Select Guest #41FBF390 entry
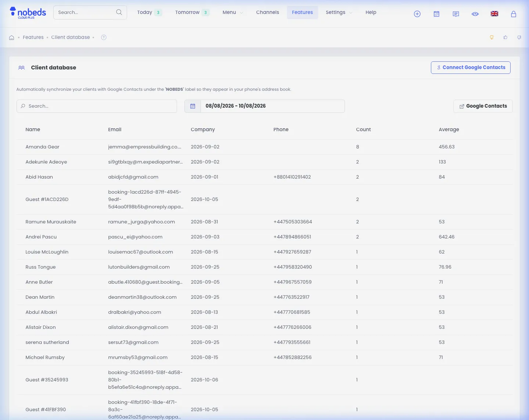Screen dimensions: 529x420 point(46,410)
